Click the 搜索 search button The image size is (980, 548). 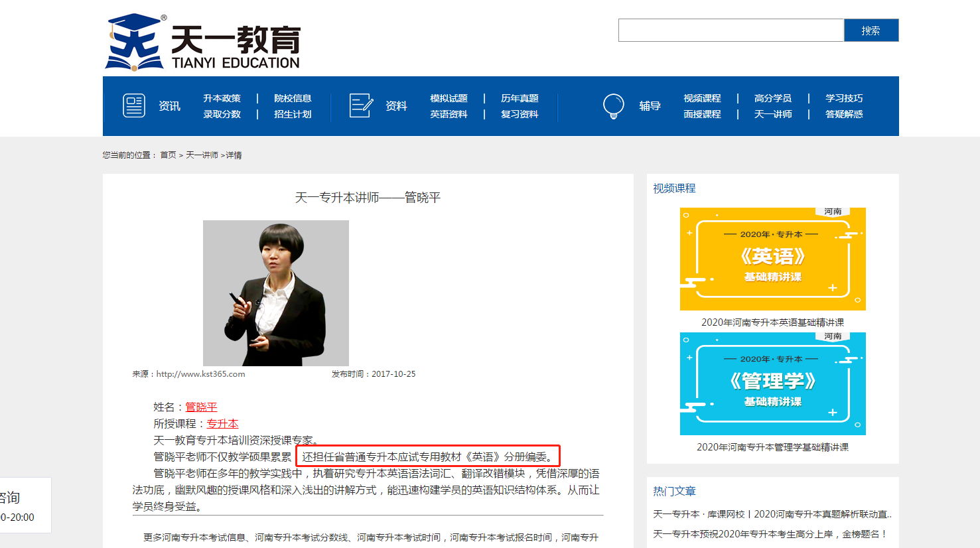871,31
